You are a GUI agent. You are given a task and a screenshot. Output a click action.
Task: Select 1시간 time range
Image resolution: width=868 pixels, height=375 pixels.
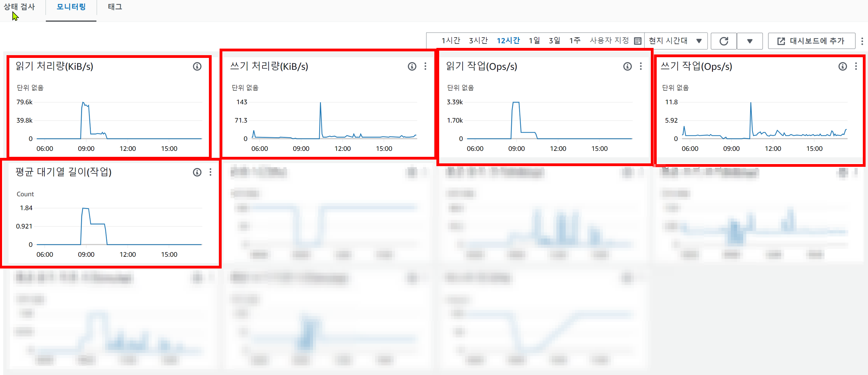(451, 41)
